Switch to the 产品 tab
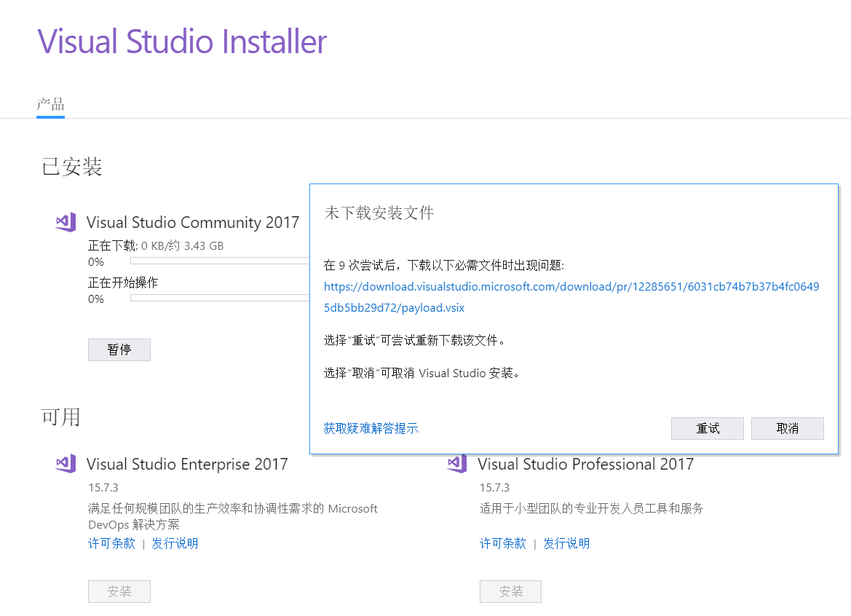 coord(50,103)
